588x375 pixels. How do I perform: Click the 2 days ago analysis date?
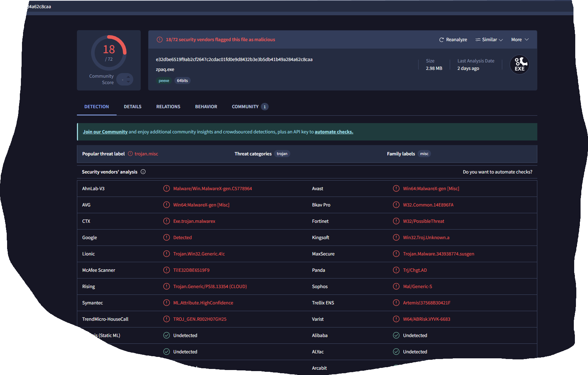tap(468, 68)
